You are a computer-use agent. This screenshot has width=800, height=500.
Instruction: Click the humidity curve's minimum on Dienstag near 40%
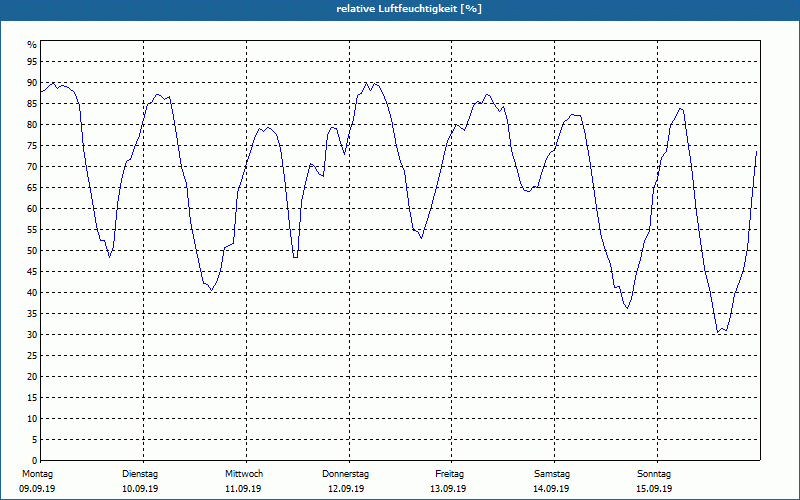[x=211, y=290]
